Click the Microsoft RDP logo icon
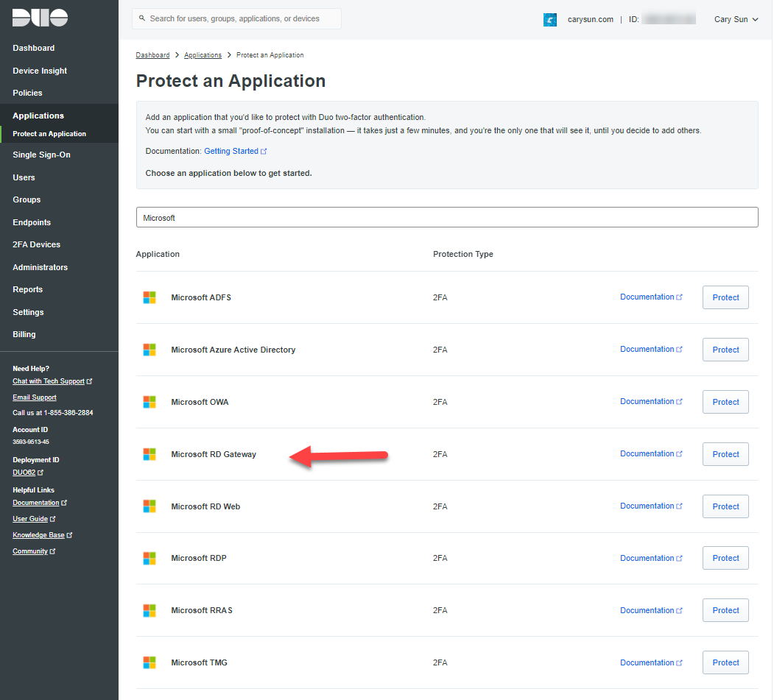 pos(149,558)
